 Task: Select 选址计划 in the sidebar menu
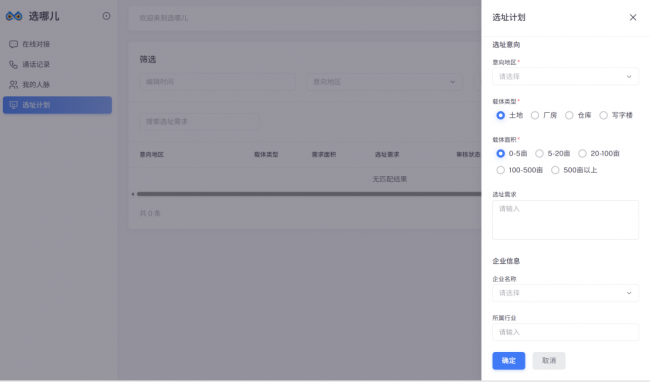(57, 105)
